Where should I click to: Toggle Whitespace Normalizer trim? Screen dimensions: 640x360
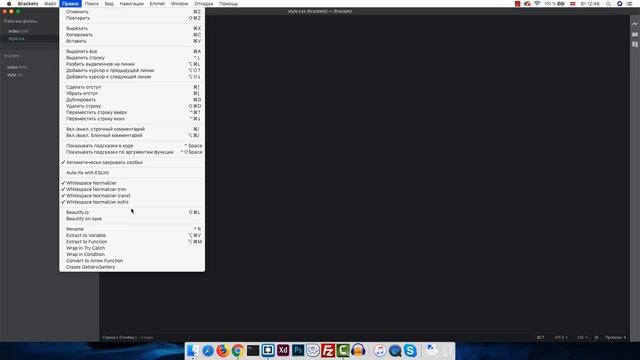tap(132, 189)
